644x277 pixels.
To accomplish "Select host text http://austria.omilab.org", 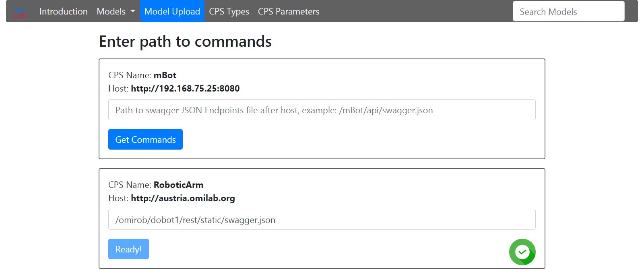I will tap(183, 198).
